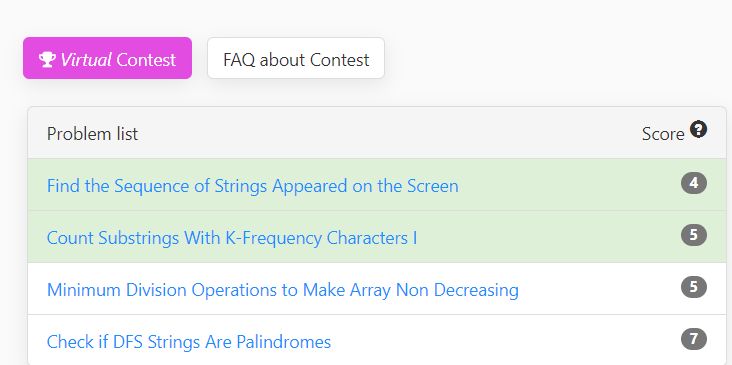Start the Virtual Contest

(107, 58)
